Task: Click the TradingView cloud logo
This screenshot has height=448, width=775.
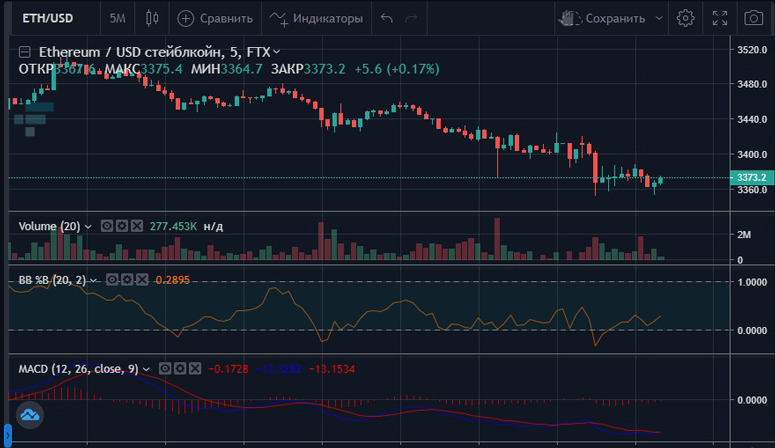Action: pos(28,414)
